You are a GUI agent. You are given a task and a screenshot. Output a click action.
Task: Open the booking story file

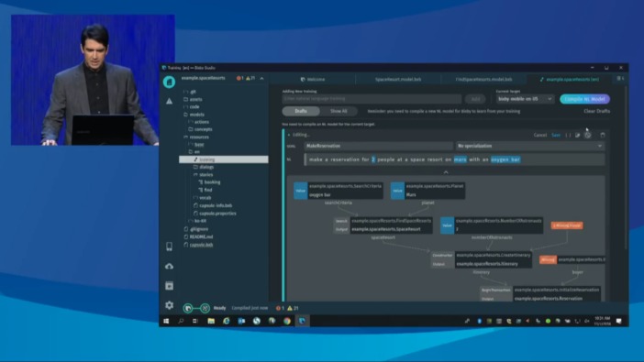pyautogui.click(x=212, y=182)
